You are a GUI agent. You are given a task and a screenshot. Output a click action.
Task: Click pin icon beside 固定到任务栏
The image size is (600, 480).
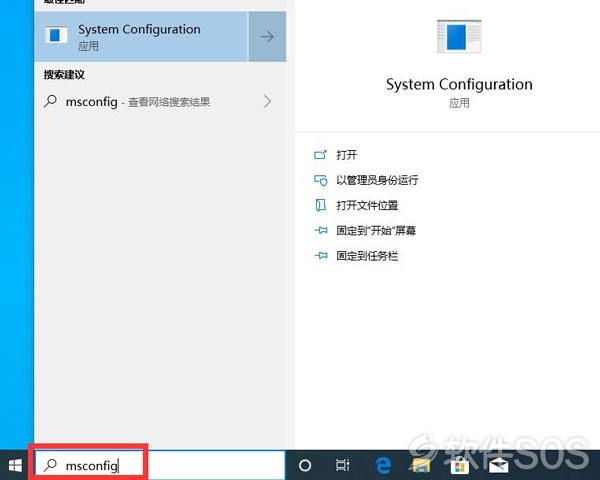pos(321,256)
